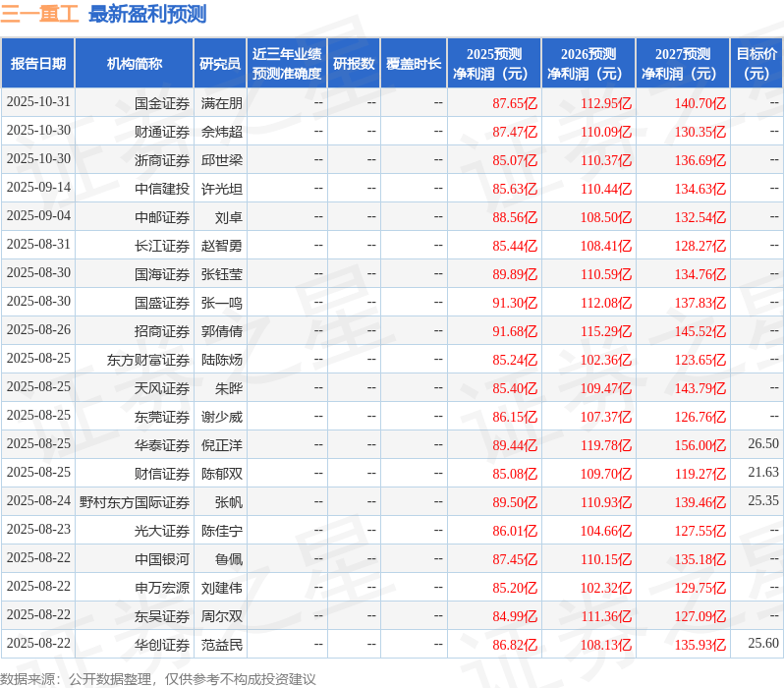Click the 156.00亿 forecast value
784x688 pixels.
tap(700, 446)
